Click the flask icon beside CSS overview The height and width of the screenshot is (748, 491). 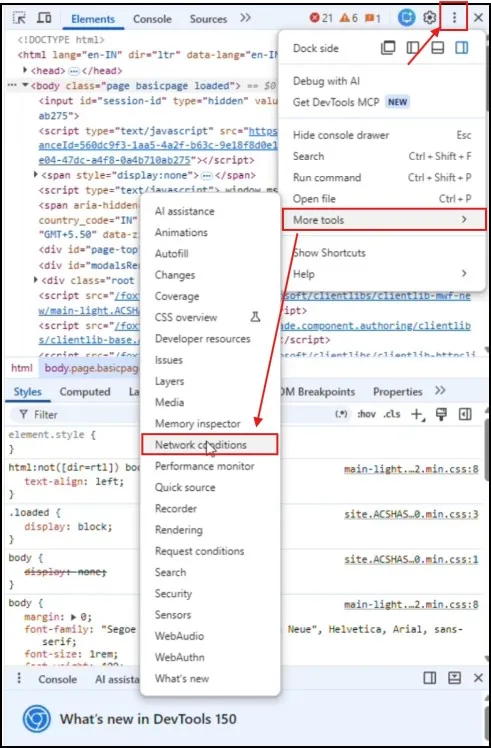coord(255,317)
